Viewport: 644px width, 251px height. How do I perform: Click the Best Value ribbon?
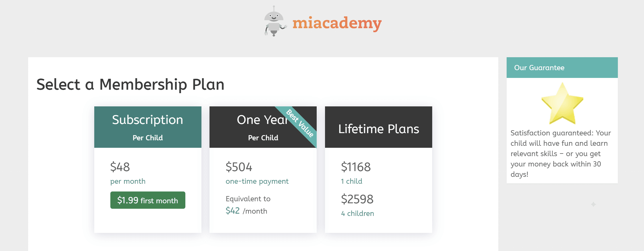[x=299, y=125]
